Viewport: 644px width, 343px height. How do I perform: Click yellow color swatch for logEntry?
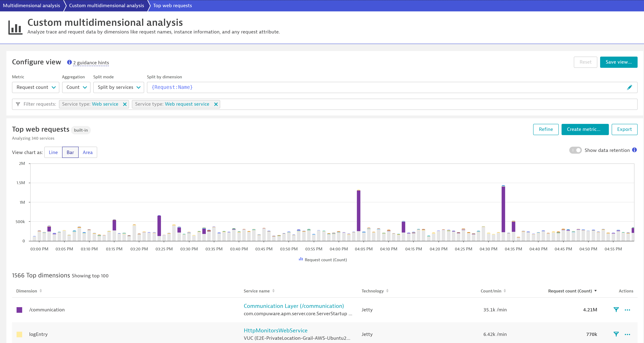point(19,335)
